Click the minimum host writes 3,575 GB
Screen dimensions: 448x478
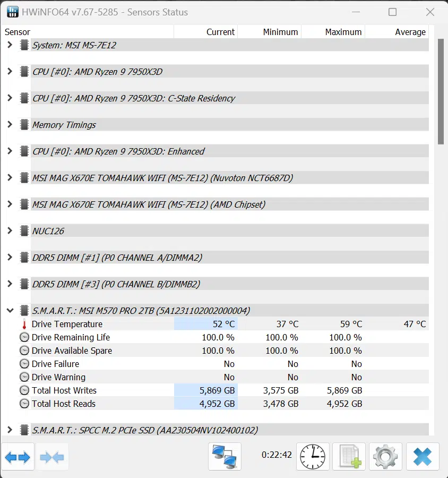tap(281, 390)
